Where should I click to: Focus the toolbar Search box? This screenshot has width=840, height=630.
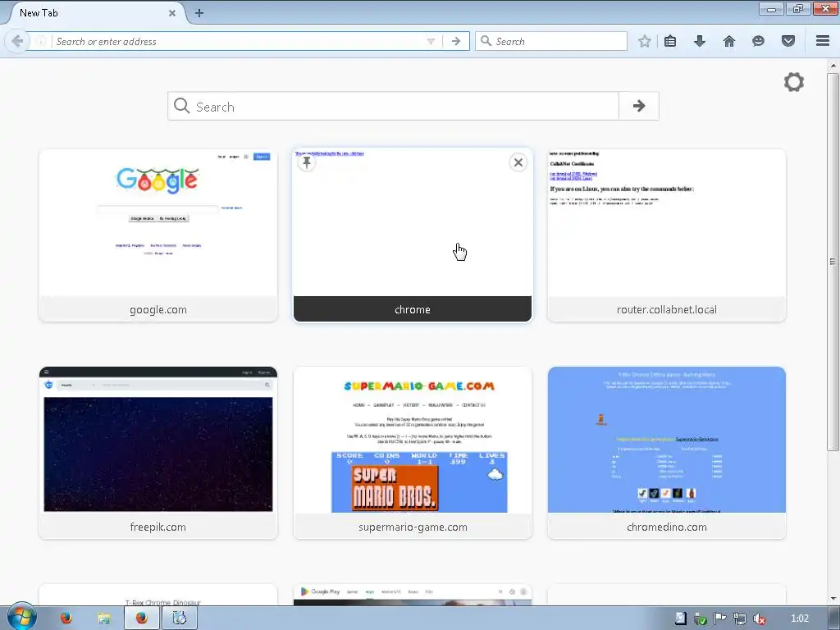pyautogui.click(x=550, y=41)
